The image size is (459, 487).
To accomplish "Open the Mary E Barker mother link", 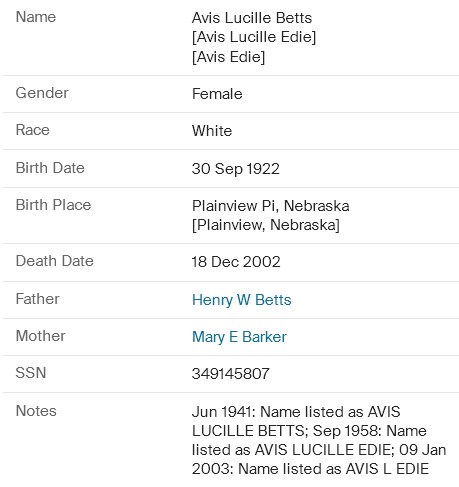I will coord(239,337).
